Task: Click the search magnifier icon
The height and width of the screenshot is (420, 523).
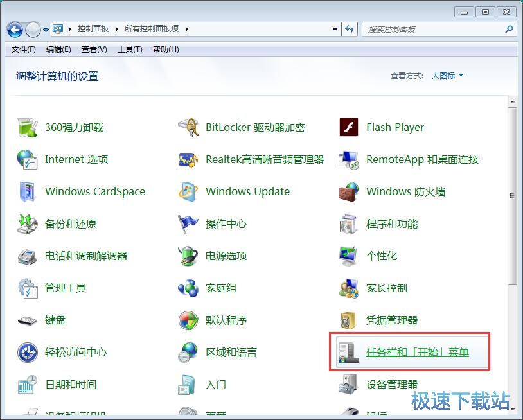Action: tap(509, 30)
